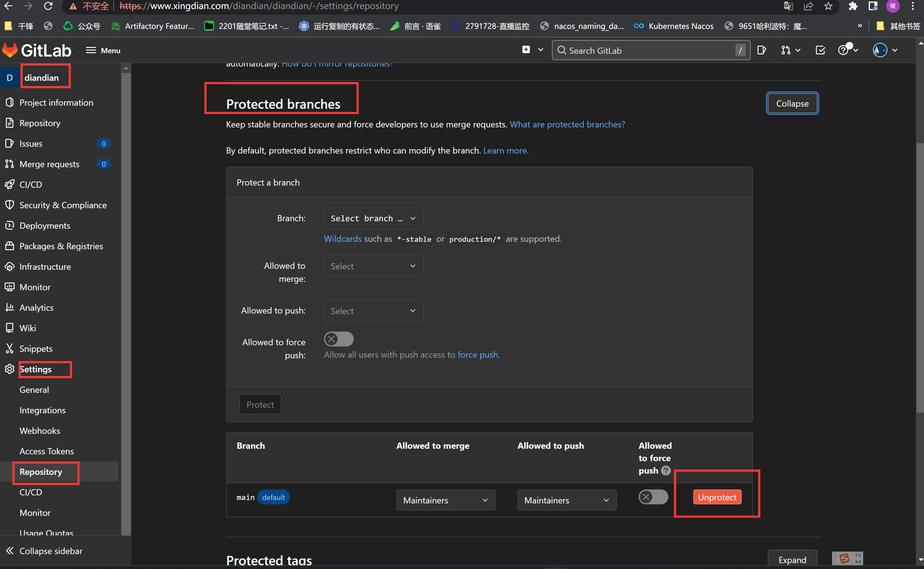Image resolution: width=924 pixels, height=569 pixels.
Task: Open Webhooks settings submenu item
Action: pyautogui.click(x=39, y=430)
